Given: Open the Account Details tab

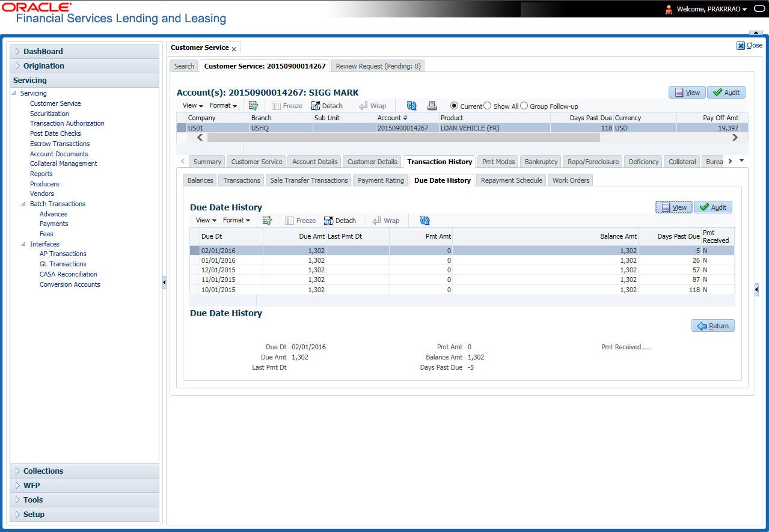Looking at the screenshot, I should click(x=314, y=162).
